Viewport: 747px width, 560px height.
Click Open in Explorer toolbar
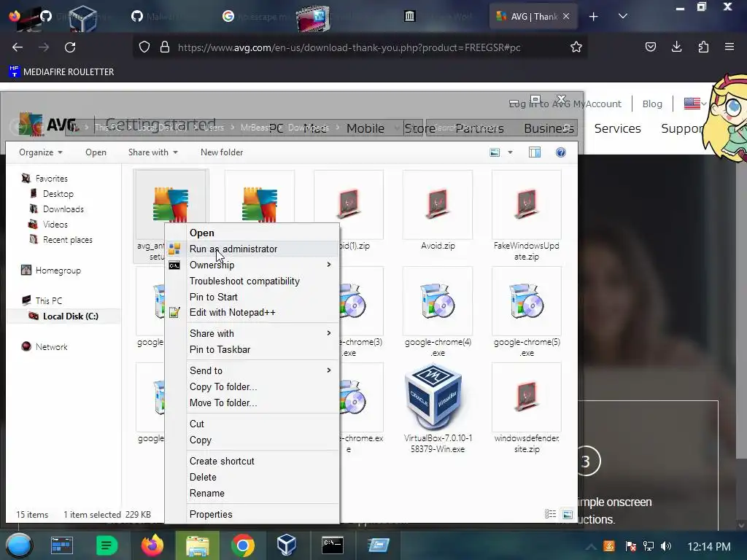[x=96, y=152]
